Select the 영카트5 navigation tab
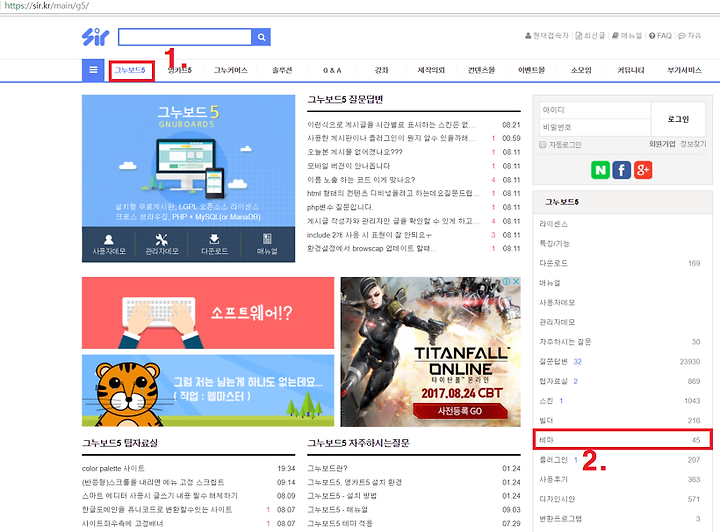This screenshot has height=532, width=720. [180, 70]
